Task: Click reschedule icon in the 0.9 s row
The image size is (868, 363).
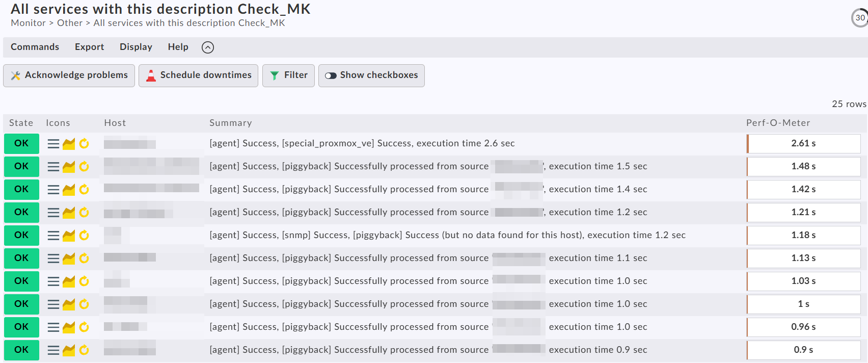Action: click(84, 350)
